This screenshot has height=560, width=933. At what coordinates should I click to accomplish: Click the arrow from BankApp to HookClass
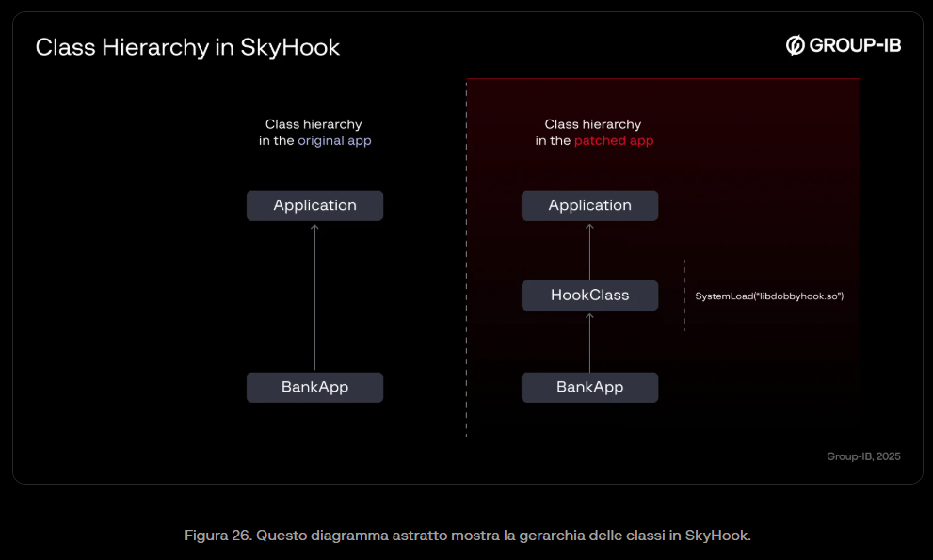[x=589, y=342]
